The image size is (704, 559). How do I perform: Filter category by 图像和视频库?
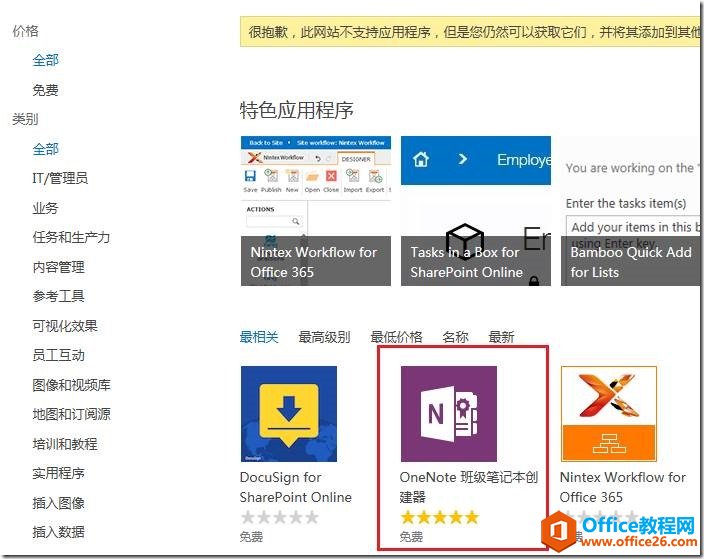[x=71, y=385]
